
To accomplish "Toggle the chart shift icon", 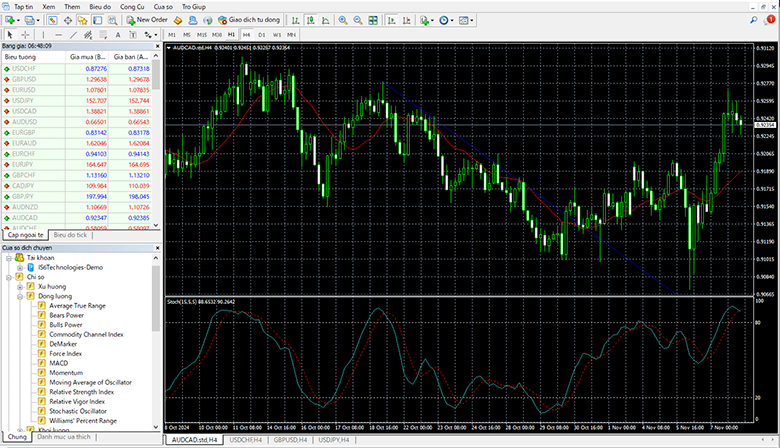I will tap(406, 20).
